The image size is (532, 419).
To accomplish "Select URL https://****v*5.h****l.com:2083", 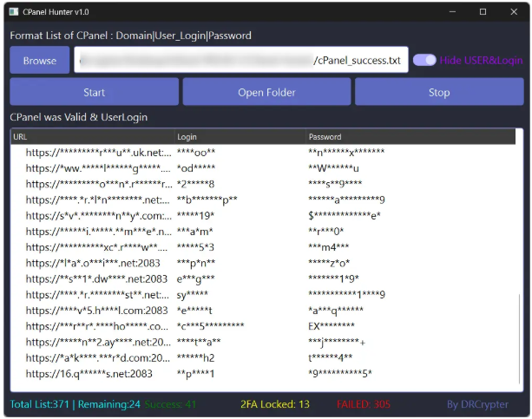I will point(96,311).
